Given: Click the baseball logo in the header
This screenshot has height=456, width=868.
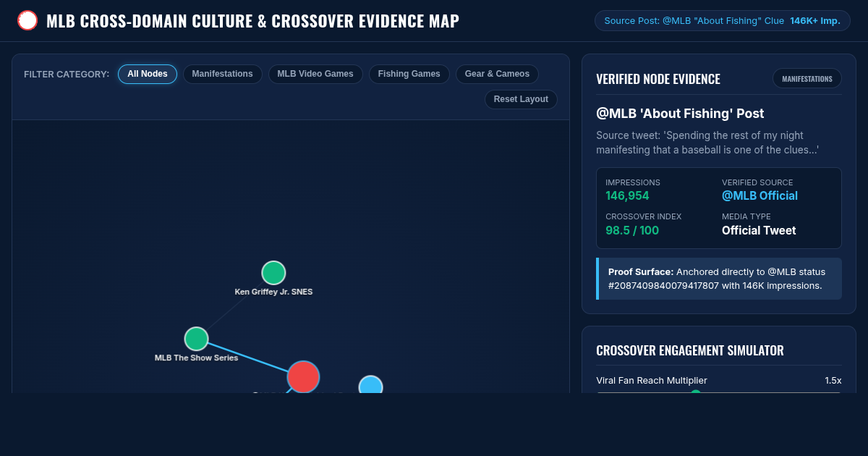Looking at the screenshot, I should click(27, 20).
